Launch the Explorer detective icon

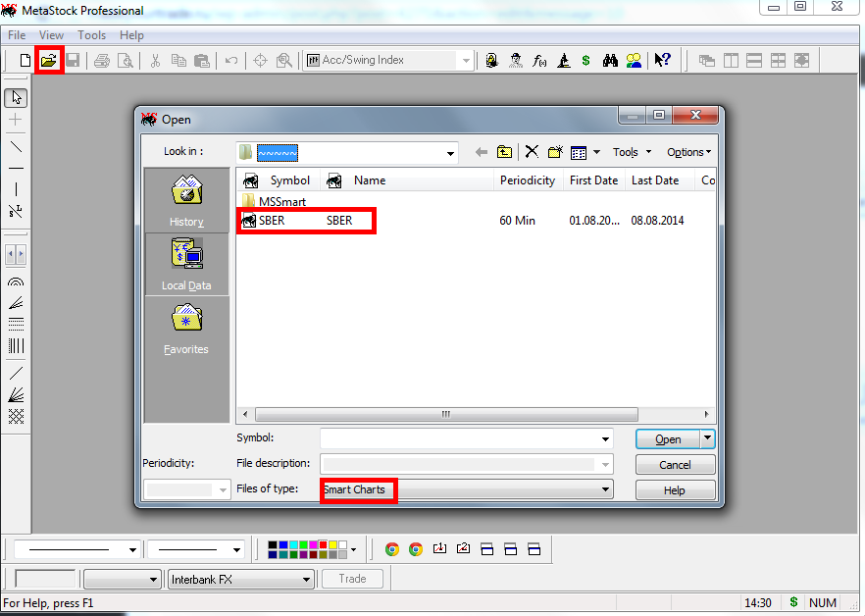[x=516, y=60]
